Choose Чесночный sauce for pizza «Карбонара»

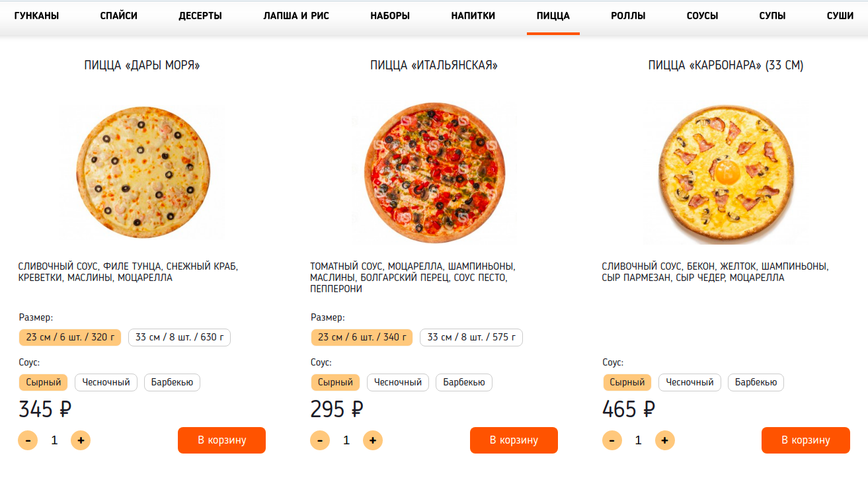pos(689,382)
